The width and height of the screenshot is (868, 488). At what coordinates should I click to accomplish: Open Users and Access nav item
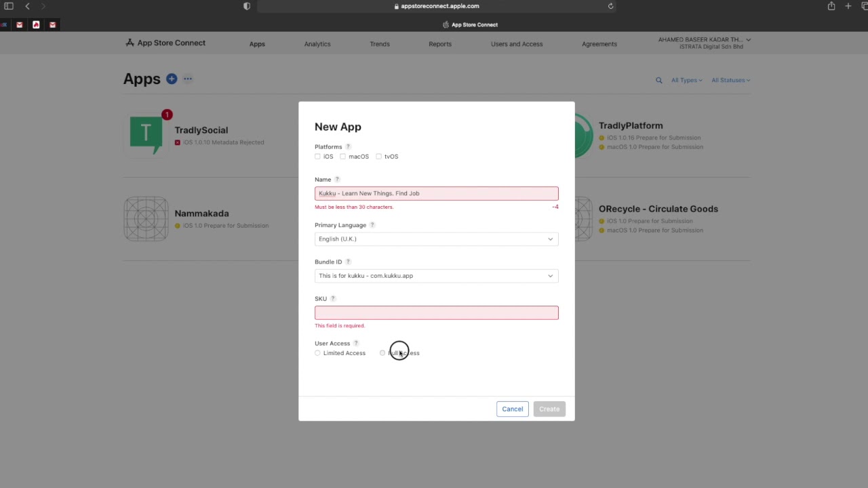click(517, 44)
